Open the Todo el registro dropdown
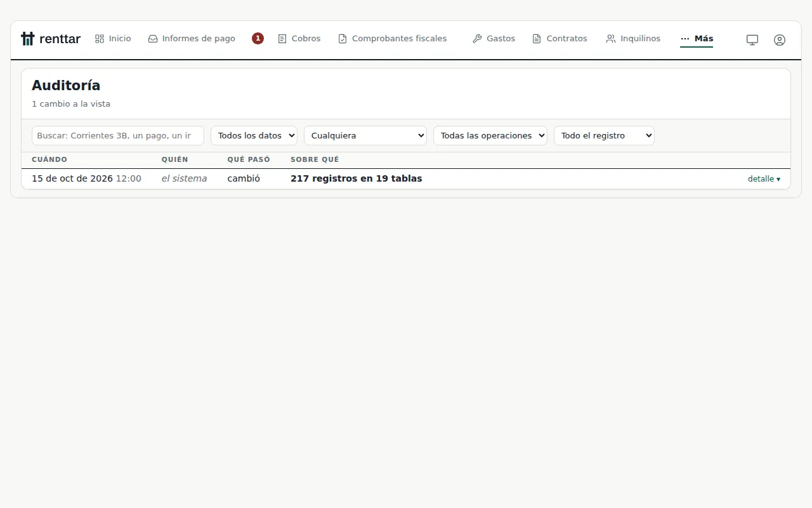Viewport: 812px width, 508px height. tap(604, 135)
